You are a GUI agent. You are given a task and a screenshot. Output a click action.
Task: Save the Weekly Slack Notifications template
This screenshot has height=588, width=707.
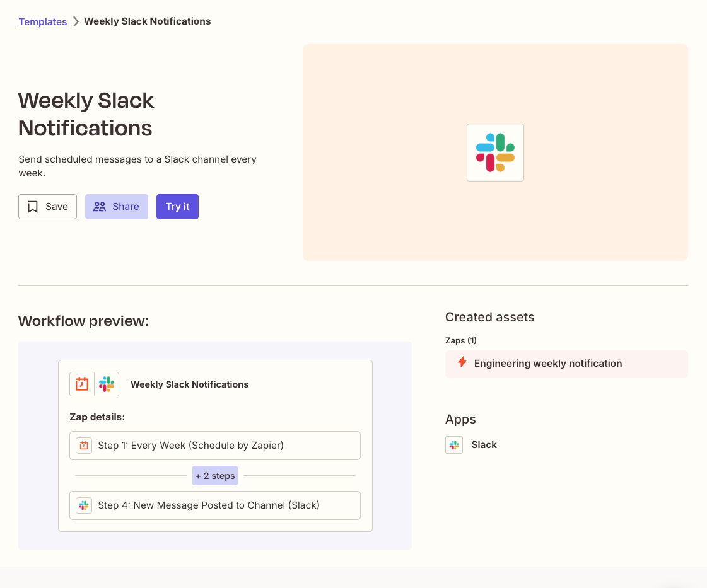pos(47,206)
